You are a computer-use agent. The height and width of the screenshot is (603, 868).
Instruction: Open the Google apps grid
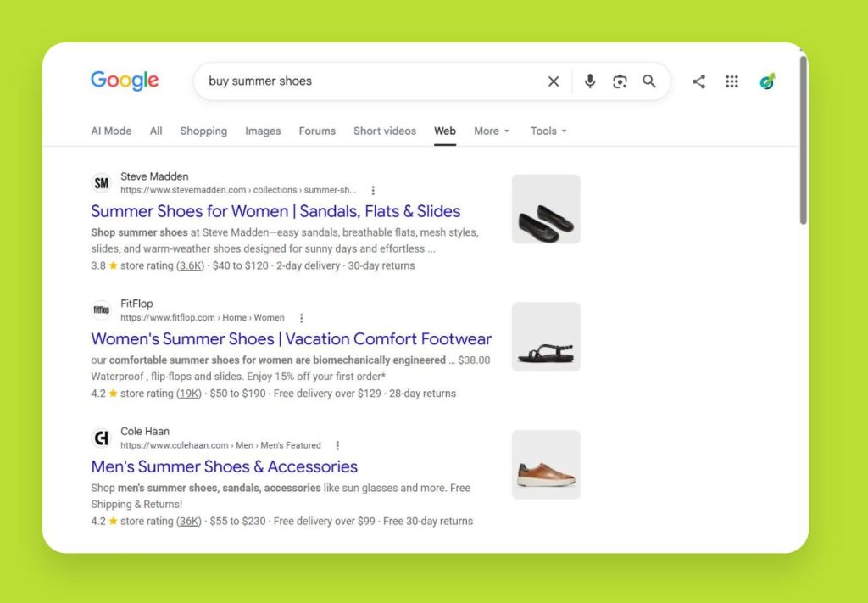coord(732,81)
